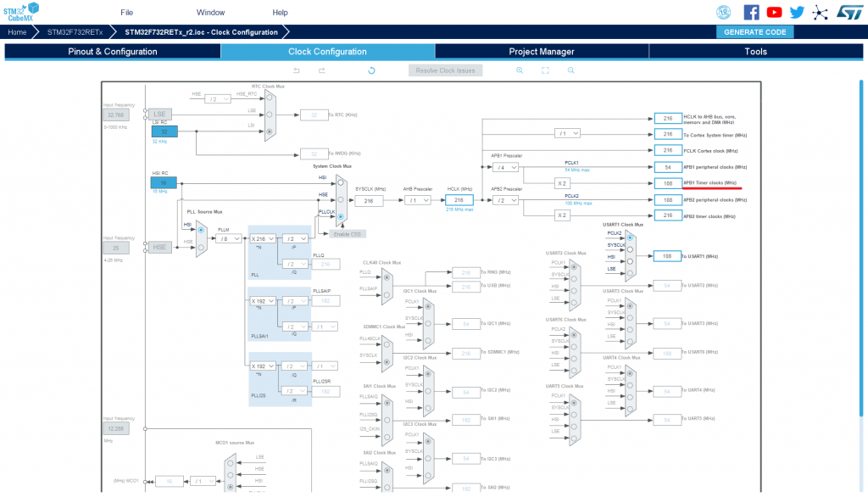Open the PLLM /8 divider dropdown
The image size is (868, 497).
coord(228,239)
